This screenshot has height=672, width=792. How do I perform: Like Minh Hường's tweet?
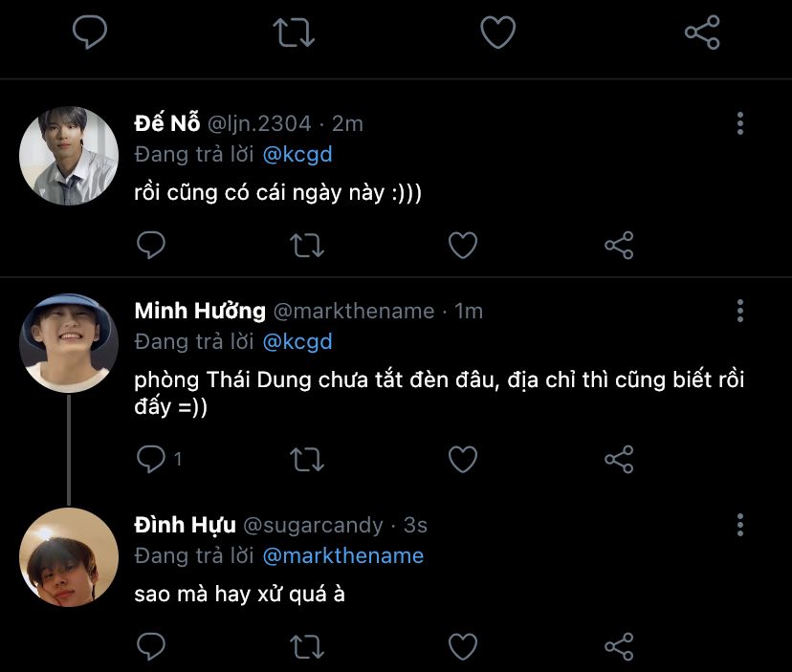click(x=463, y=460)
